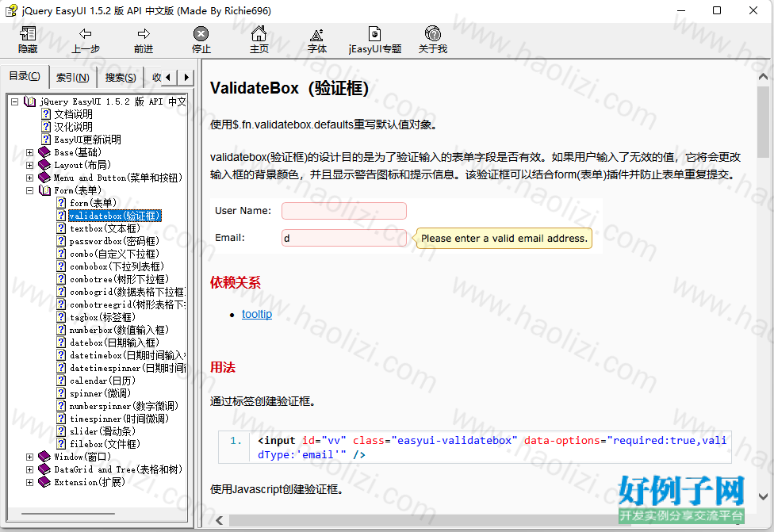Screen dimensions: 774x532
Task: Click the content pane scroll down arrow
Action: [763, 496]
